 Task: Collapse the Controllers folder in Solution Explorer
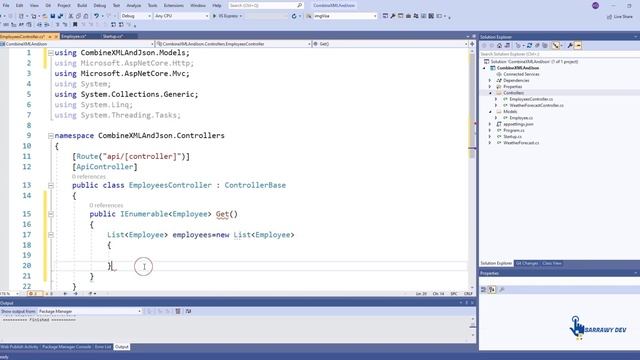click(491, 93)
